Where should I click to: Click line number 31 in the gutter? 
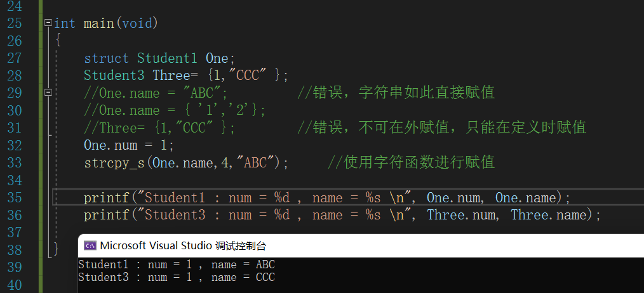coord(15,127)
